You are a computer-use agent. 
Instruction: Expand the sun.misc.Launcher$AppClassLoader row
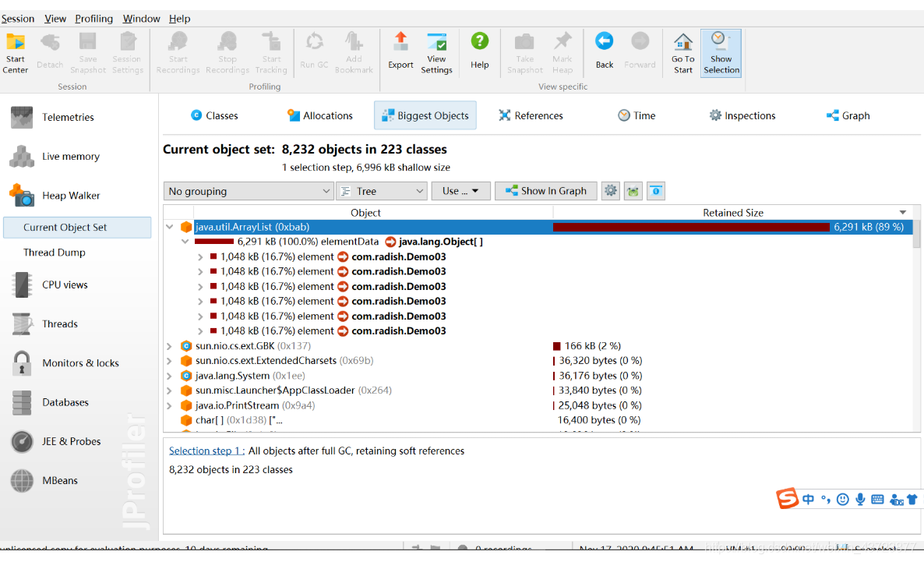170,391
